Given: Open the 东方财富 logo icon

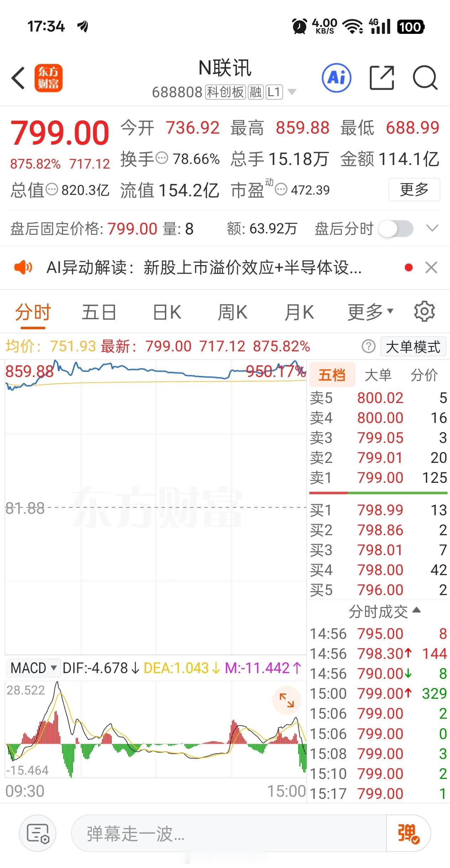Looking at the screenshot, I should point(48,78).
